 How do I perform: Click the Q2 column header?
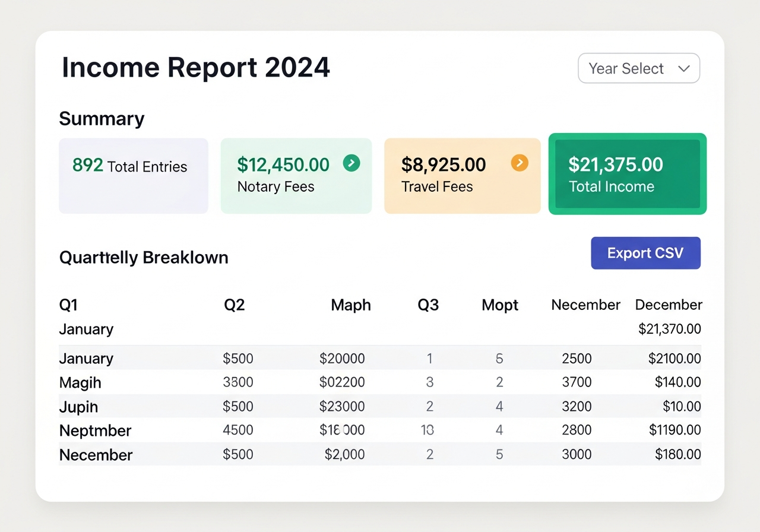[234, 305]
